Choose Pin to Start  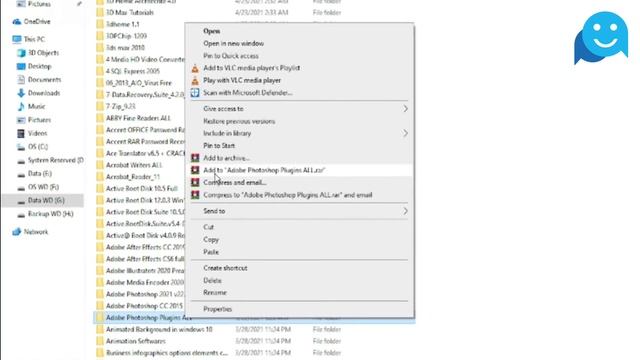pyautogui.click(x=219, y=145)
